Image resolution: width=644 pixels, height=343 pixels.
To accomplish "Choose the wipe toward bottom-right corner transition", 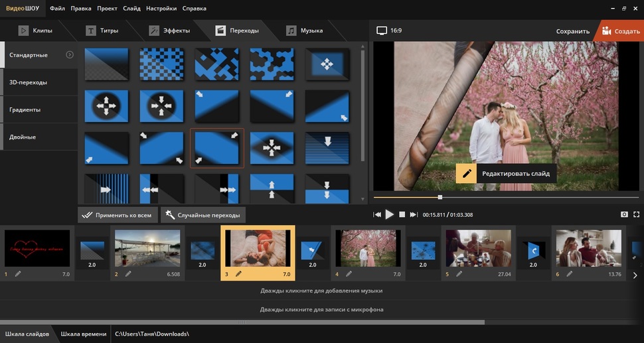I will point(327,106).
